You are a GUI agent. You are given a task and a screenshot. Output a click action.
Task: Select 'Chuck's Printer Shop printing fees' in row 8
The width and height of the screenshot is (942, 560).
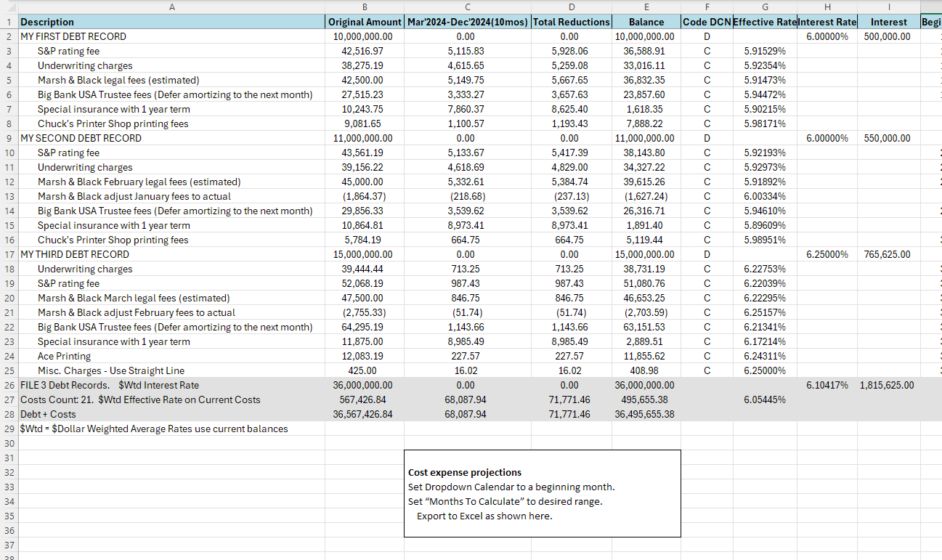171,123
